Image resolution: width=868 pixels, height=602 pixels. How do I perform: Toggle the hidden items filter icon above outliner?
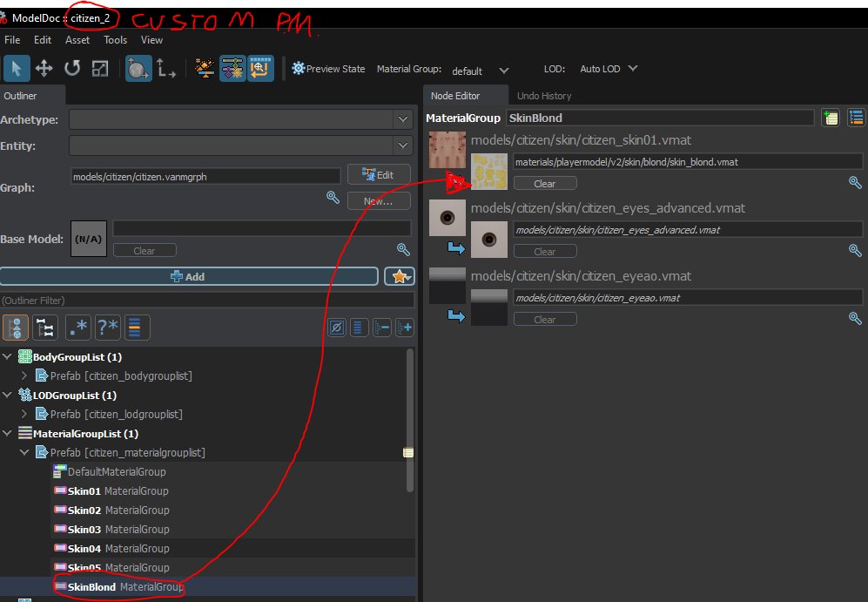tap(335, 327)
